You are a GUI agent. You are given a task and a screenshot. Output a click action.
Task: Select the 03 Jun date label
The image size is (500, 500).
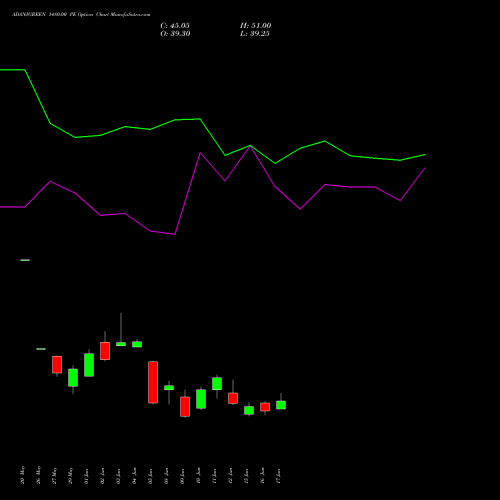coord(118,476)
